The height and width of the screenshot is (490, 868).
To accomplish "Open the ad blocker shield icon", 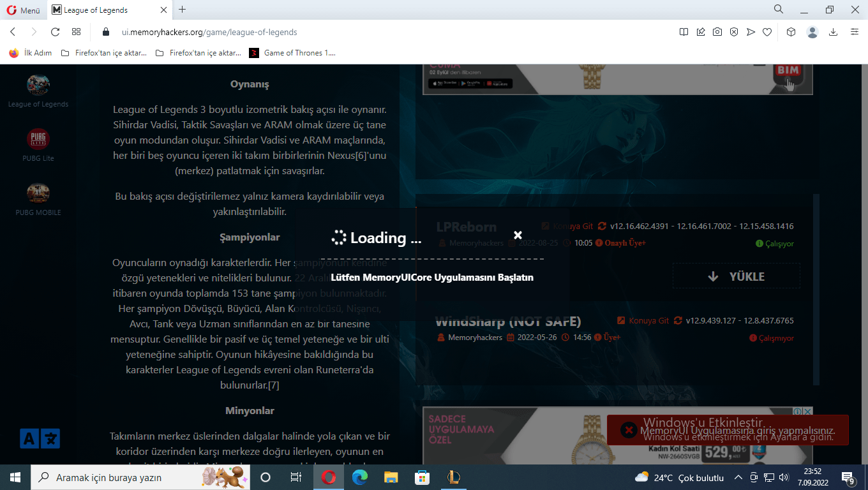I will [x=734, y=32].
